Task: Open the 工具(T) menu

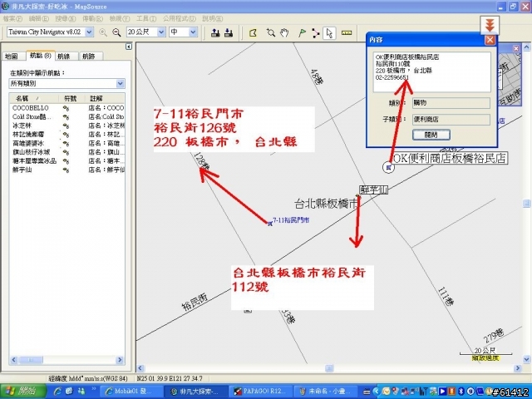Action: point(146,18)
